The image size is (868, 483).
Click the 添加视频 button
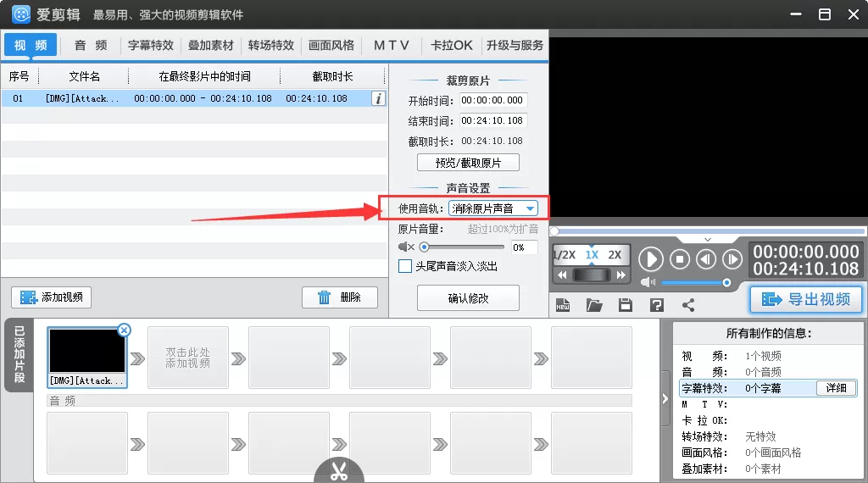pyautogui.click(x=52, y=297)
